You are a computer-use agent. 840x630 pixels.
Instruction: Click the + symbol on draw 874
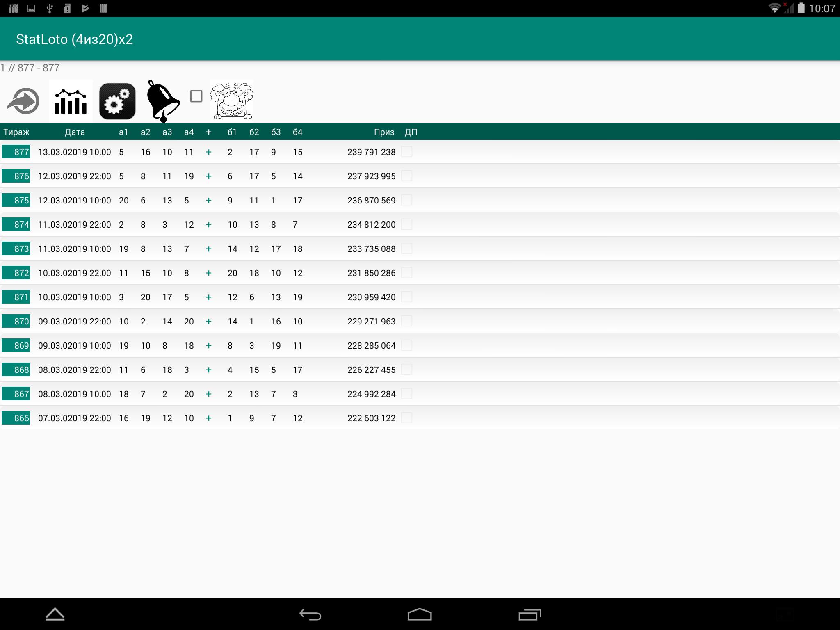click(208, 224)
